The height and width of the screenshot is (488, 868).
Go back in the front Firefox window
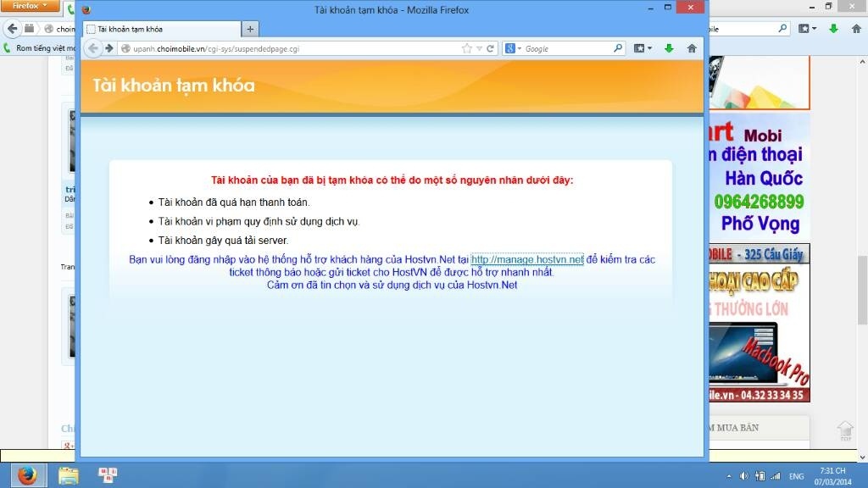coord(93,48)
